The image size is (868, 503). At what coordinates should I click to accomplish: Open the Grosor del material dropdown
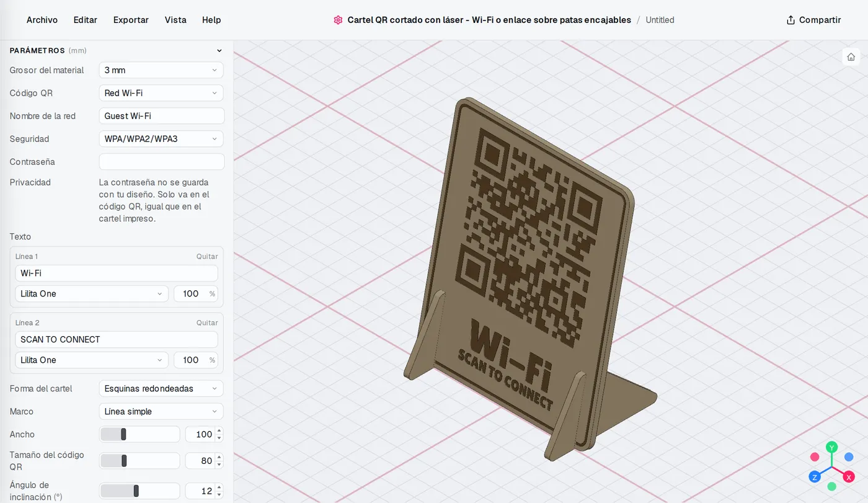coord(161,70)
